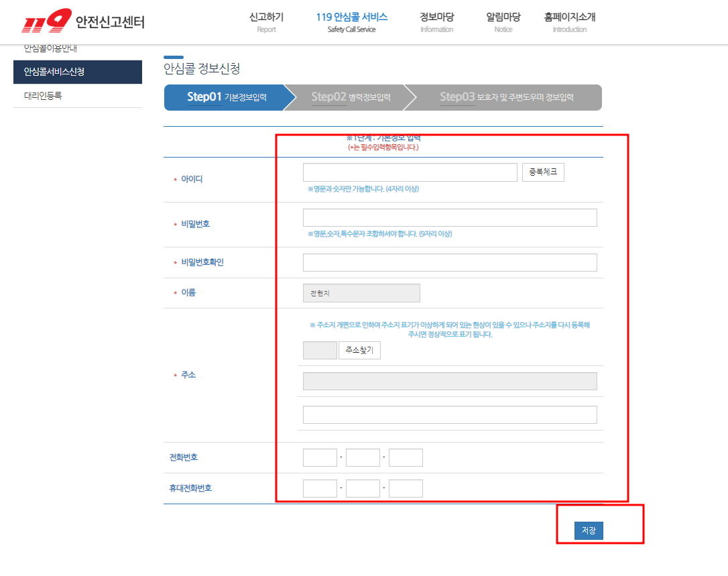The width and height of the screenshot is (728, 576).
Task: Go to the 안심콜이용안내 sidebar item
Action: (50, 48)
